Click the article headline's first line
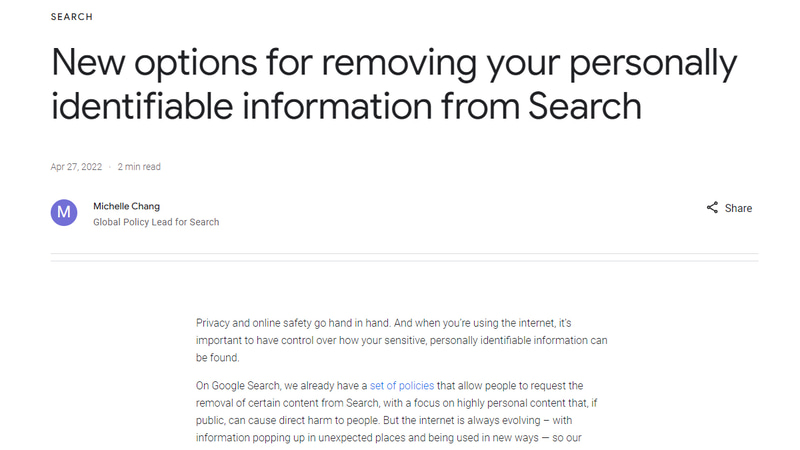The height and width of the screenshot is (450, 800). 394,64
